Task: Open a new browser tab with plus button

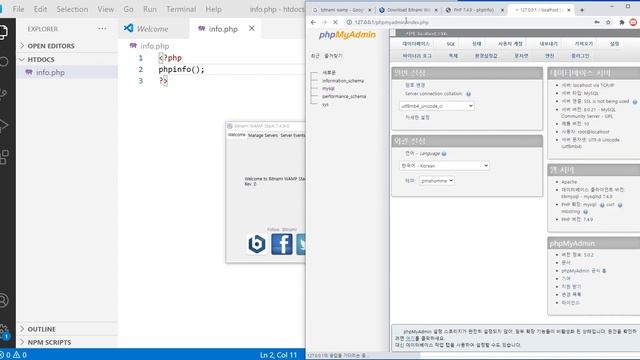Action: pos(582,10)
